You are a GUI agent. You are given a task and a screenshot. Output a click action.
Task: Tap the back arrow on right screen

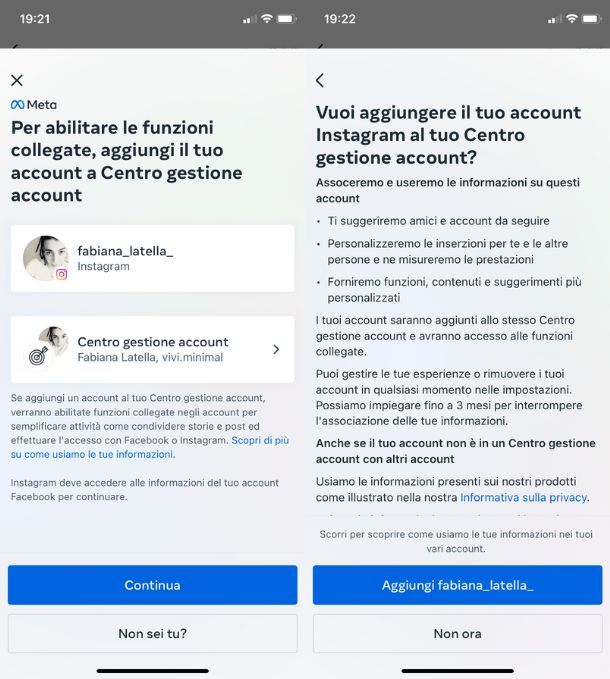pos(320,80)
